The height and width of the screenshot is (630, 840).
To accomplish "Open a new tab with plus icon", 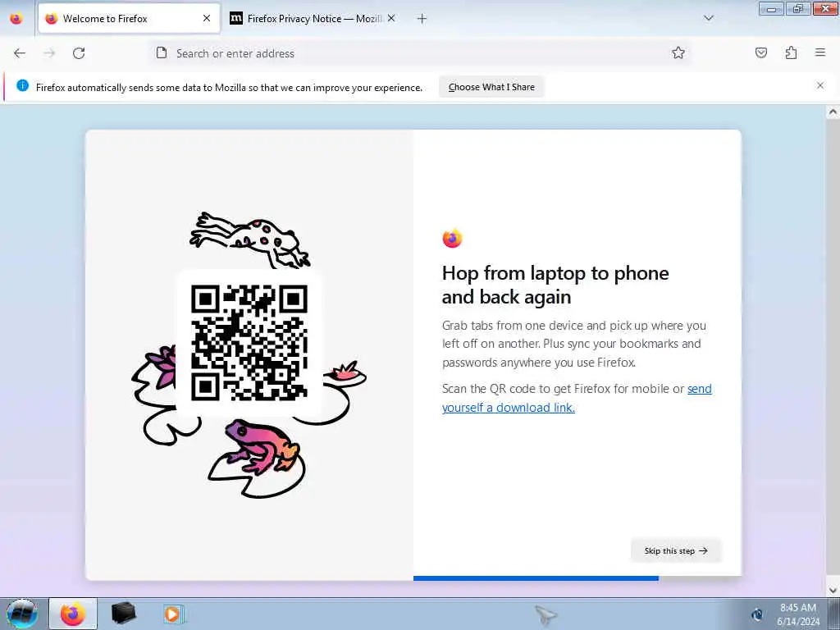I will [422, 19].
